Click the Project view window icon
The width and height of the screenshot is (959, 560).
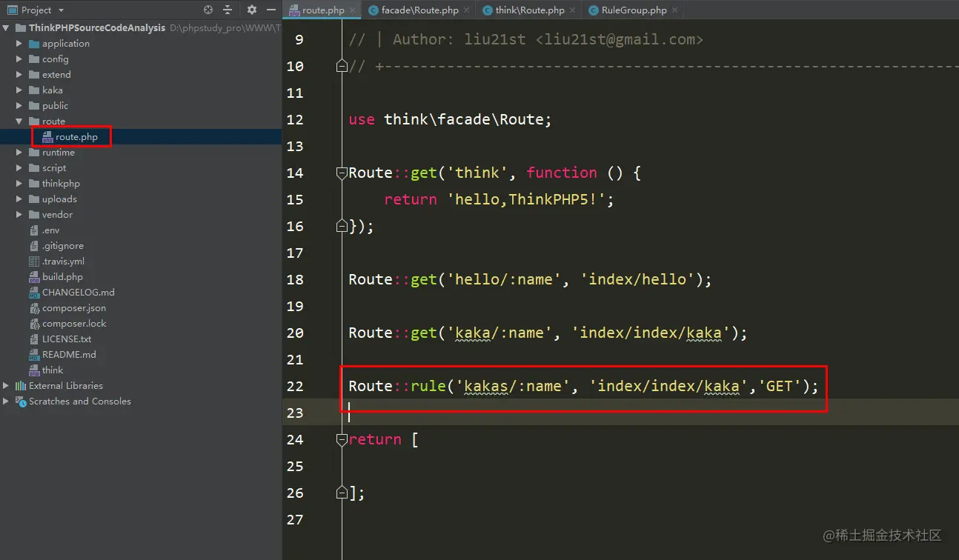click(12, 10)
